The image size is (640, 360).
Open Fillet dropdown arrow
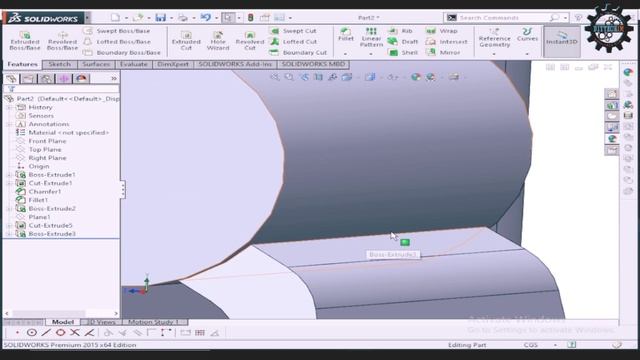click(x=346, y=54)
